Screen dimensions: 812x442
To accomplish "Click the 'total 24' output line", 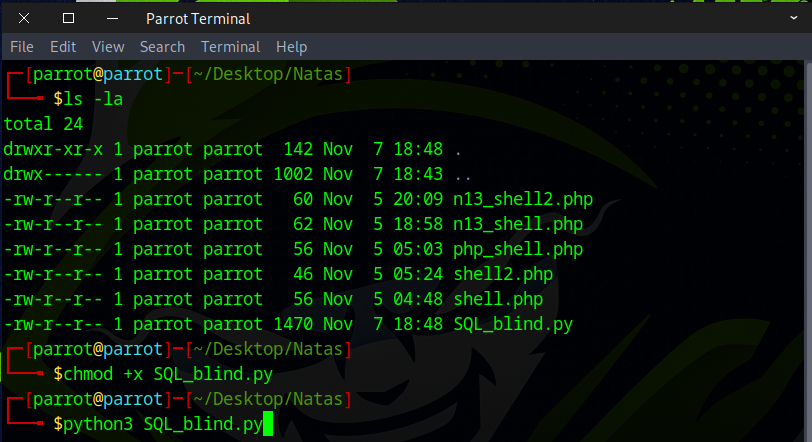I will (43, 124).
